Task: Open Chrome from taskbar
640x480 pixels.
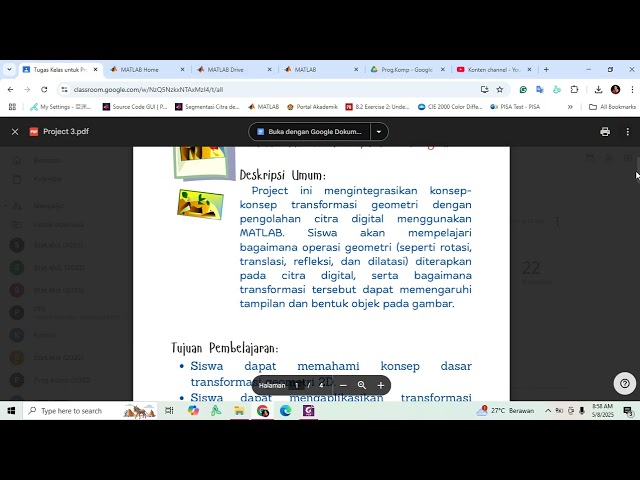Action: [262, 411]
